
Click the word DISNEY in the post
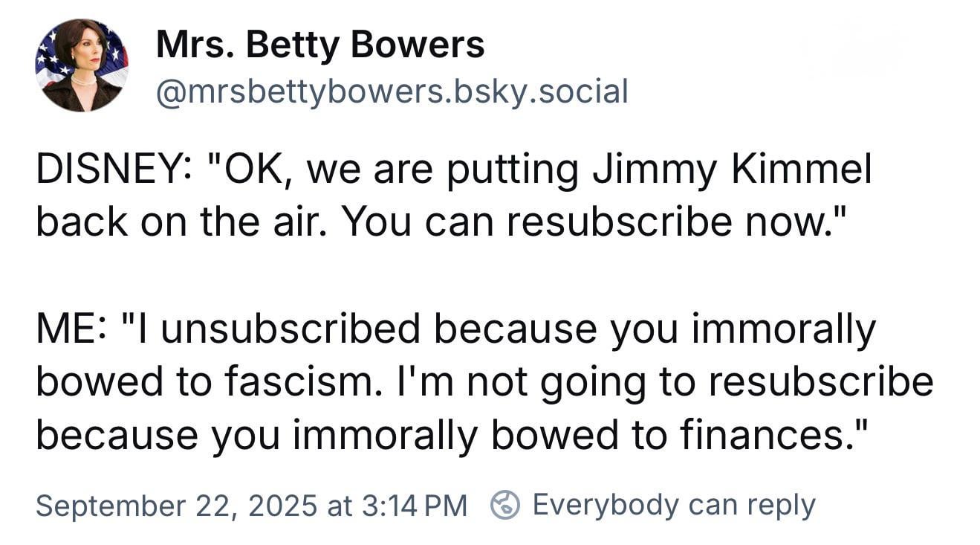click(x=110, y=170)
